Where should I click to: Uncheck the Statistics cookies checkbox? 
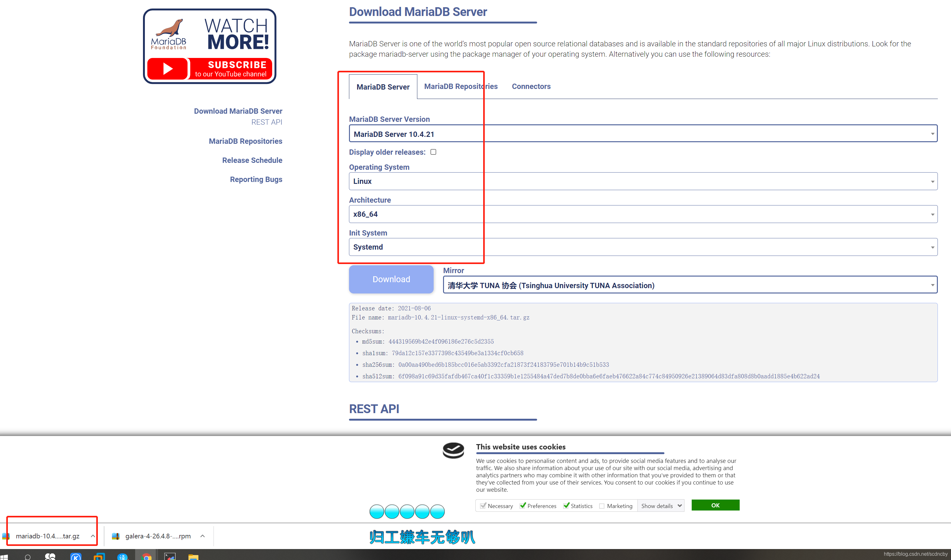point(567,506)
